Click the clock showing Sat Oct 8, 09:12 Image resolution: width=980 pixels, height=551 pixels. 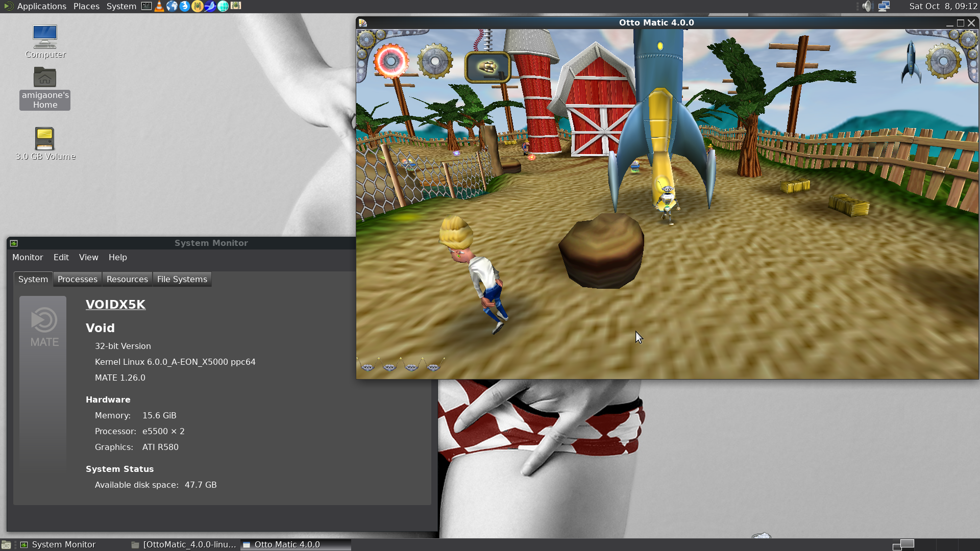tap(943, 6)
